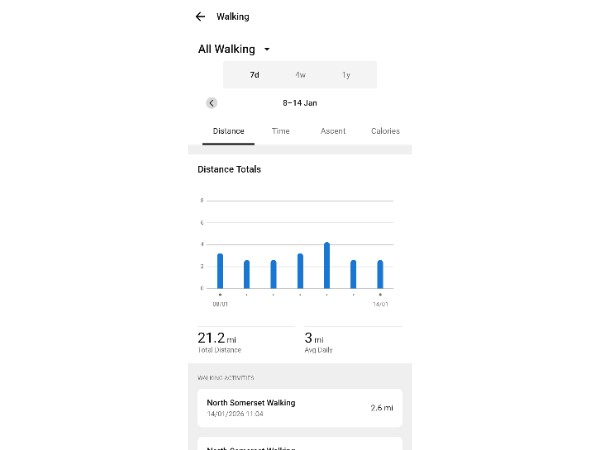Open the All Walking dropdown
The image size is (600, 450).
pyautogui.click(x=235, y=49)
